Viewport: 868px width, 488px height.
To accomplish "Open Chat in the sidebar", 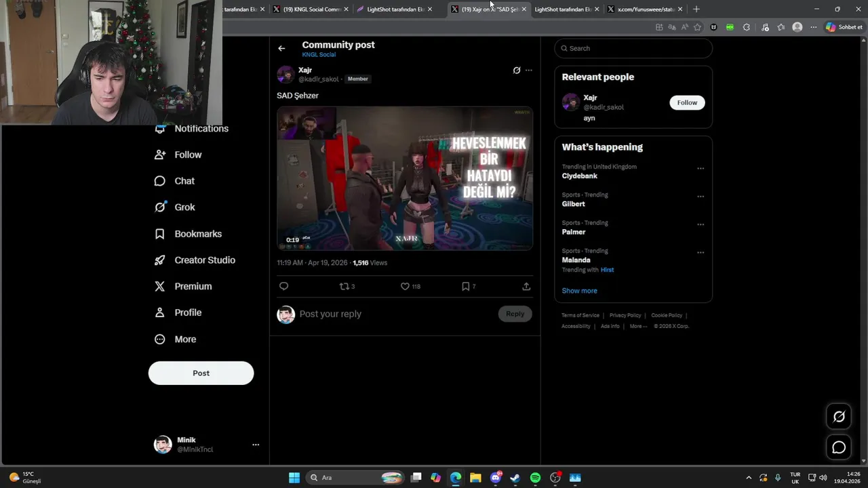I will tap(174, 181).
